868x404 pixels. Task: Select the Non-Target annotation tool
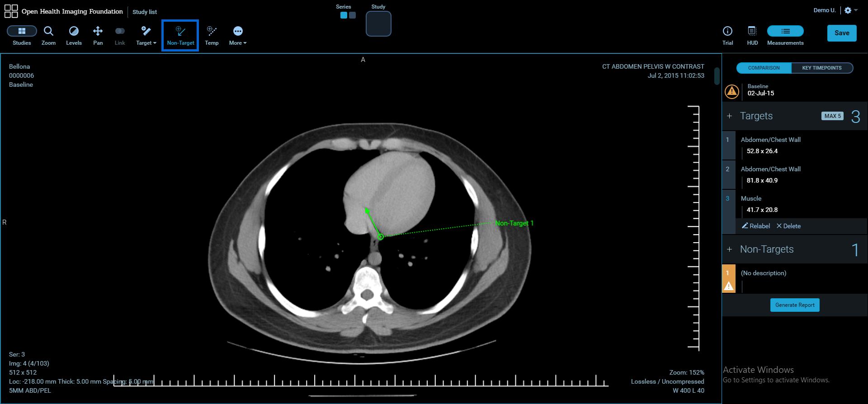pos(180,35)
